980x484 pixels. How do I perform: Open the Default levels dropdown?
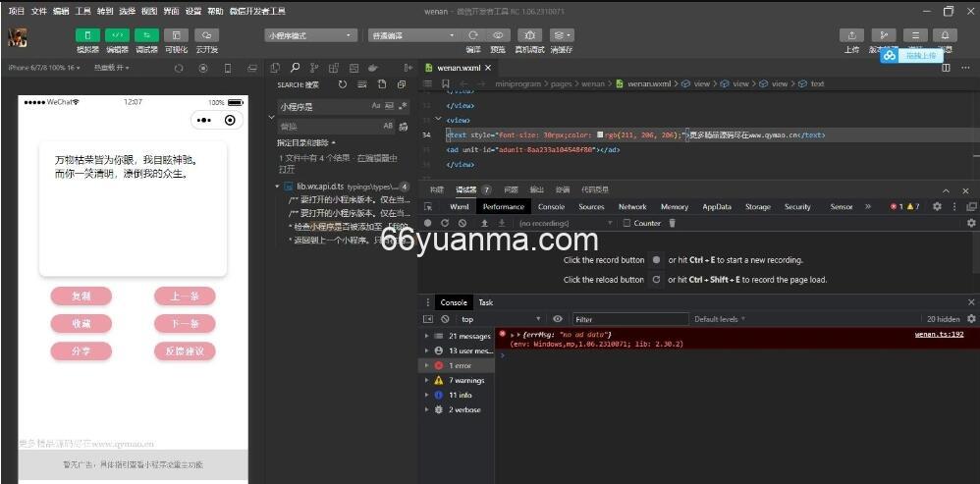point(720,319)
